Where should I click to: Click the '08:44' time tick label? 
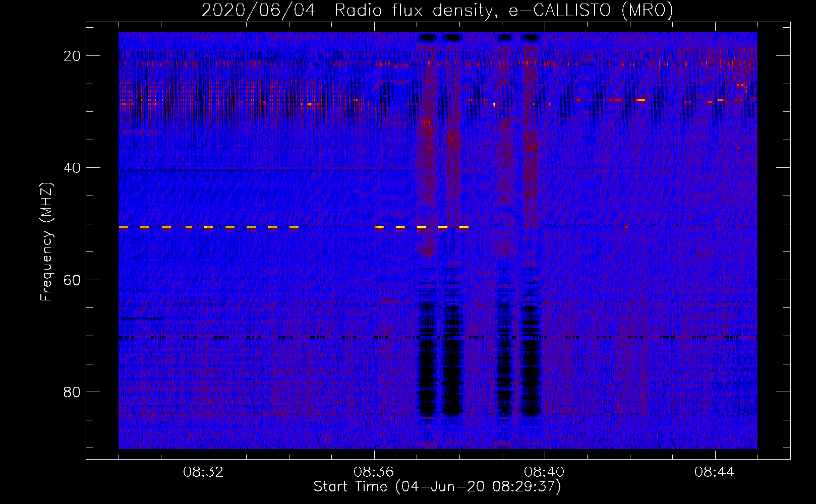[x=715, y=472]
